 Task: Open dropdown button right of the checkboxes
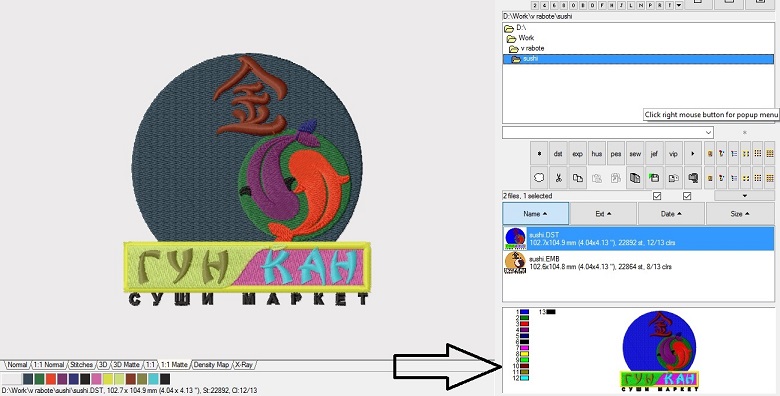coord(745,196)
